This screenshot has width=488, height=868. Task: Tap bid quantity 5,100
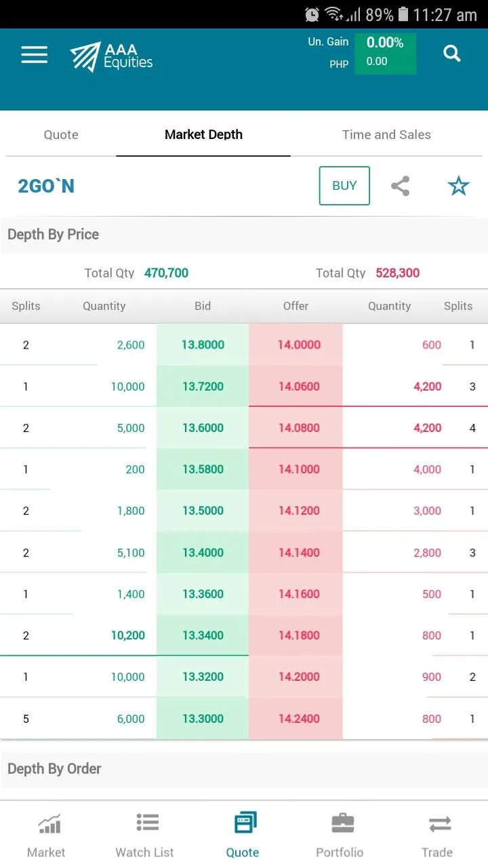tap(131, 553)
